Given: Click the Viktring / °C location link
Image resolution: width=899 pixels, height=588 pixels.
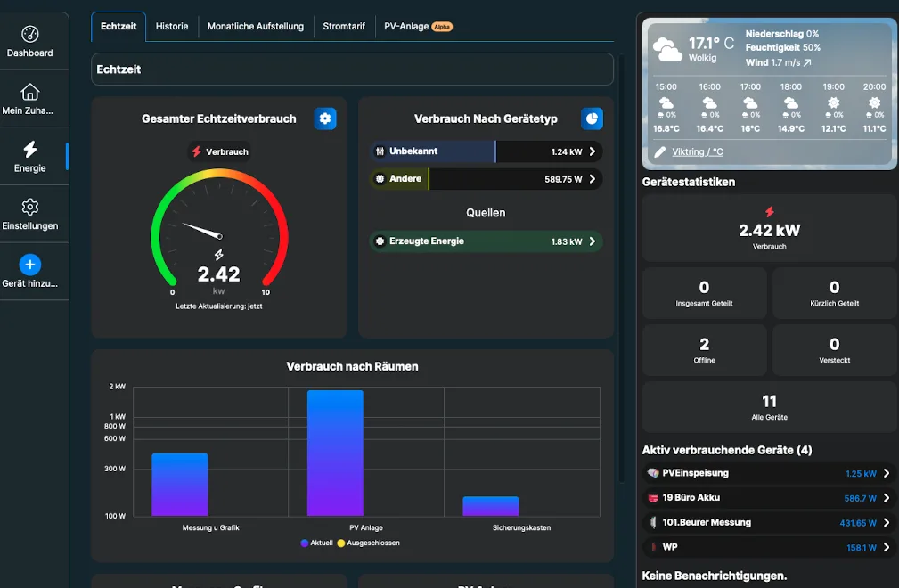Looking at the screenshot, I should coord(697,152).
